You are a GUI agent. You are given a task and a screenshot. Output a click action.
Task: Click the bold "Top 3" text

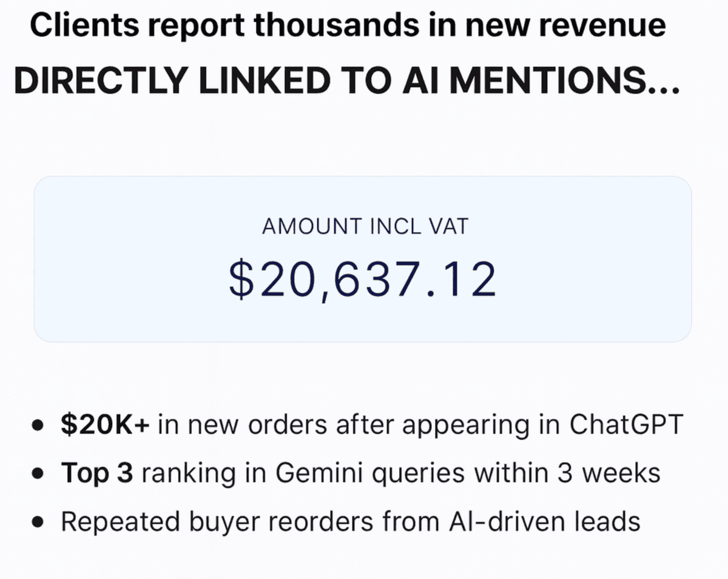[96, 473]
